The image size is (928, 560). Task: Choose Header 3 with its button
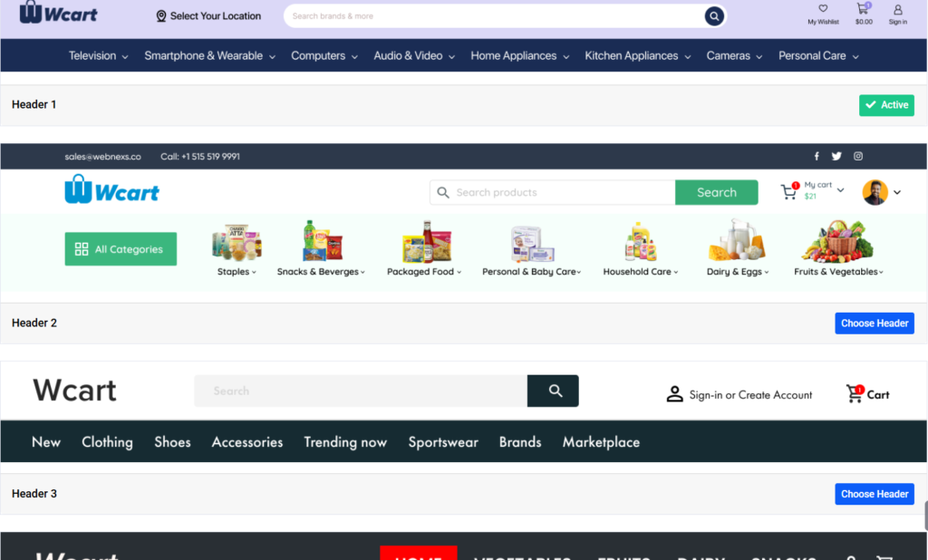click(x=875, y=494)
